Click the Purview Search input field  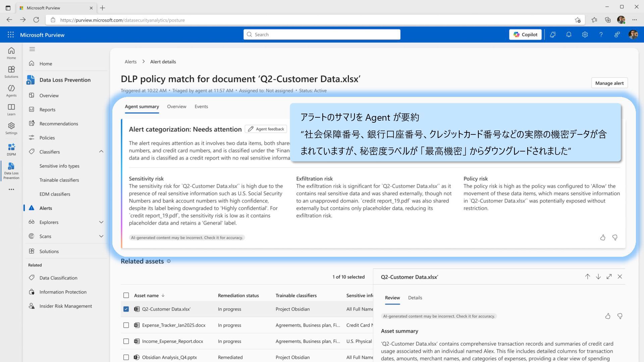click(x=322, y=35)
